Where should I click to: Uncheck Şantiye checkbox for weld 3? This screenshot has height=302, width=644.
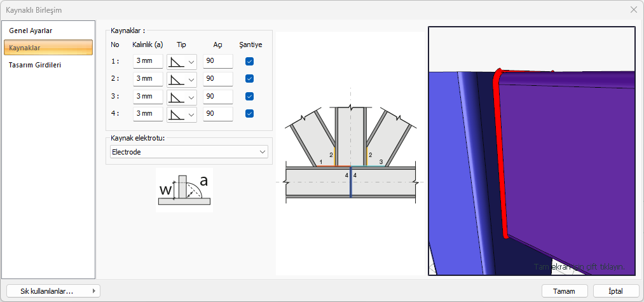point(250,97)
